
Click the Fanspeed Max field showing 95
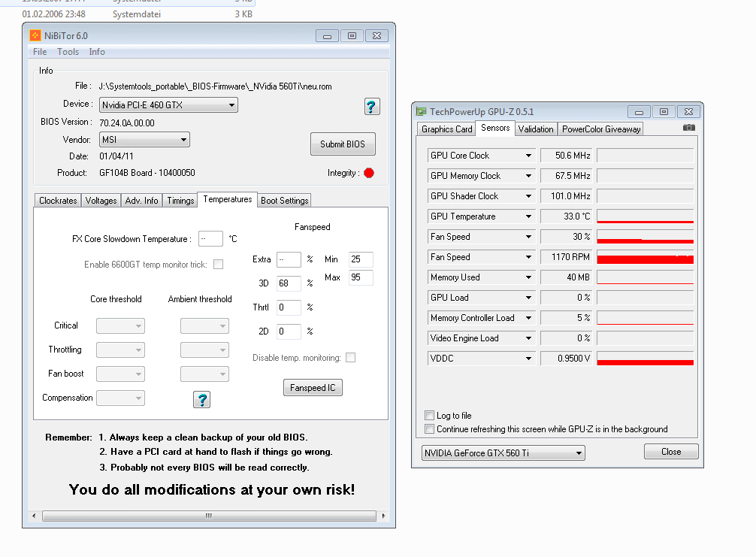(361, 277)
